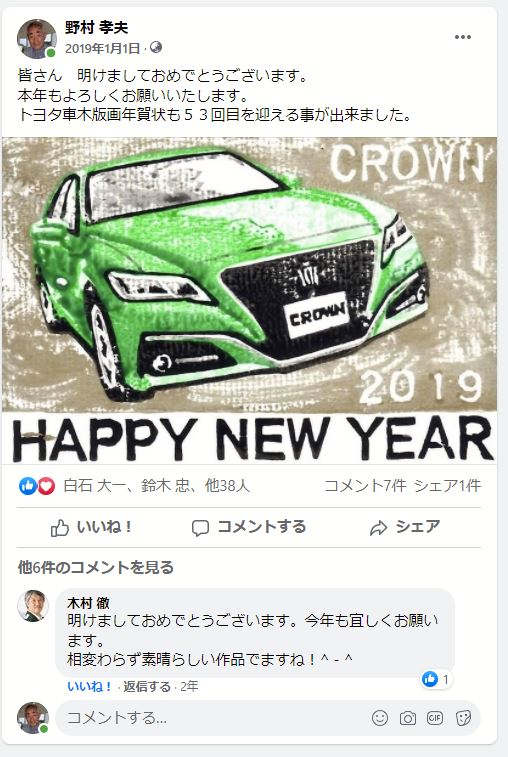Open the sticker picker icon
The width and height of the screenshot is (508, 757).
463,718
